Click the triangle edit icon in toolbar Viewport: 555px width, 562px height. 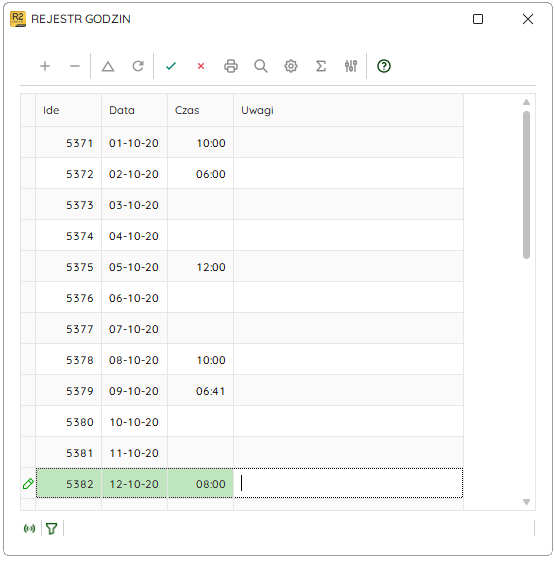pyautogui.click(x=108, y=66)
